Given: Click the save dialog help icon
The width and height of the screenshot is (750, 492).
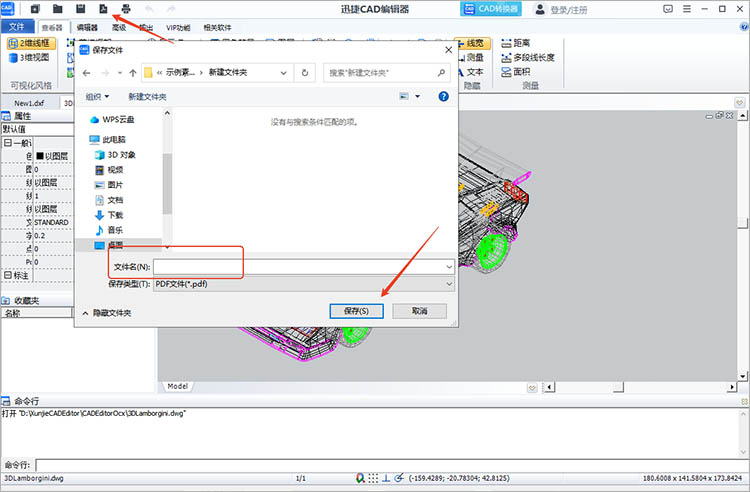Looking at the screenshot, I should point(443,97).
